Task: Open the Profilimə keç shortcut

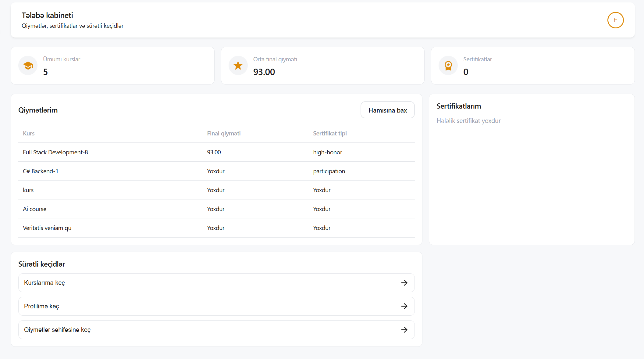Action: (41, 306)
